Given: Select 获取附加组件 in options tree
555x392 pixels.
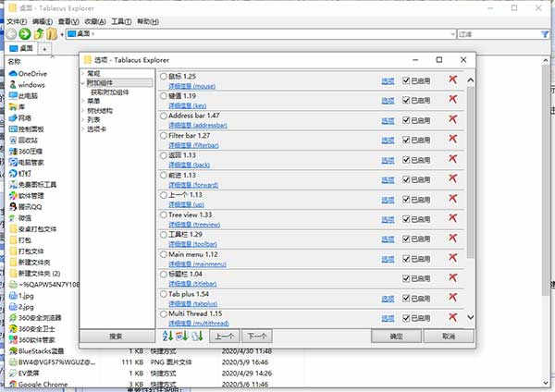Looking at the screenshot, I should click(x=110, y=92).
